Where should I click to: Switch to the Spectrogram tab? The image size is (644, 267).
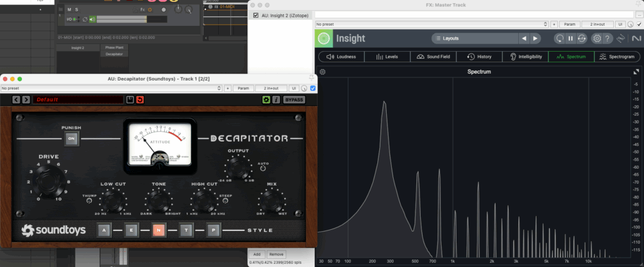[618, 57]
